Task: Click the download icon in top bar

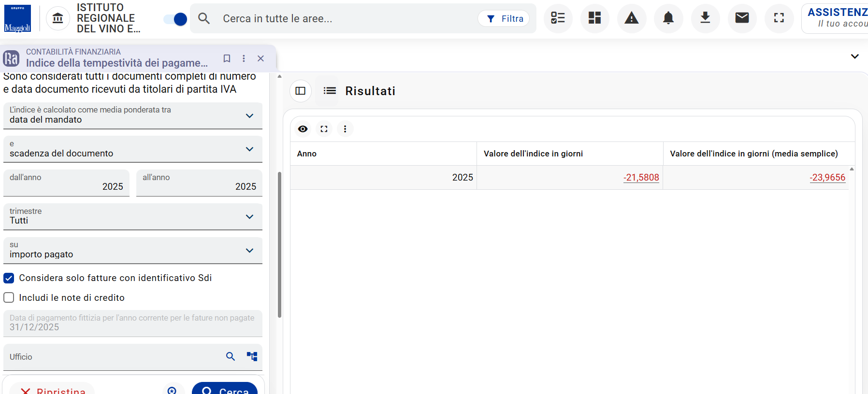Action: coord(705,18)
